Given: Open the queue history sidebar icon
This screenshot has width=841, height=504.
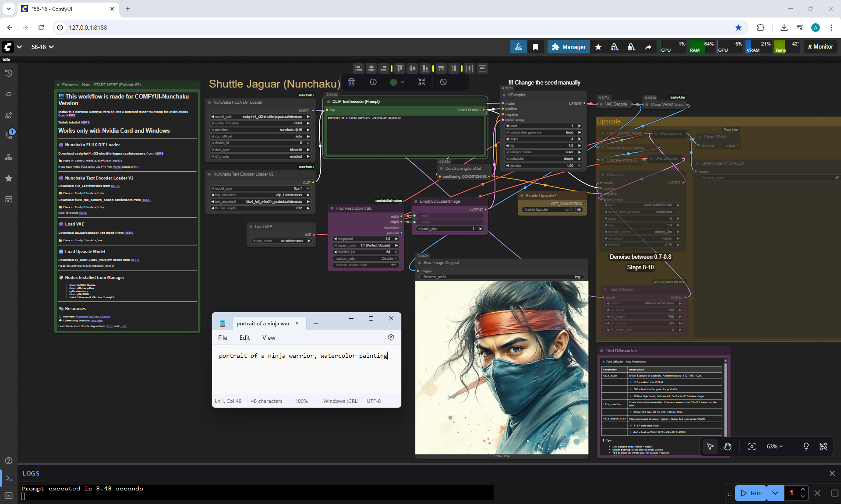Looking at the screenshot, I should point(8,73).
